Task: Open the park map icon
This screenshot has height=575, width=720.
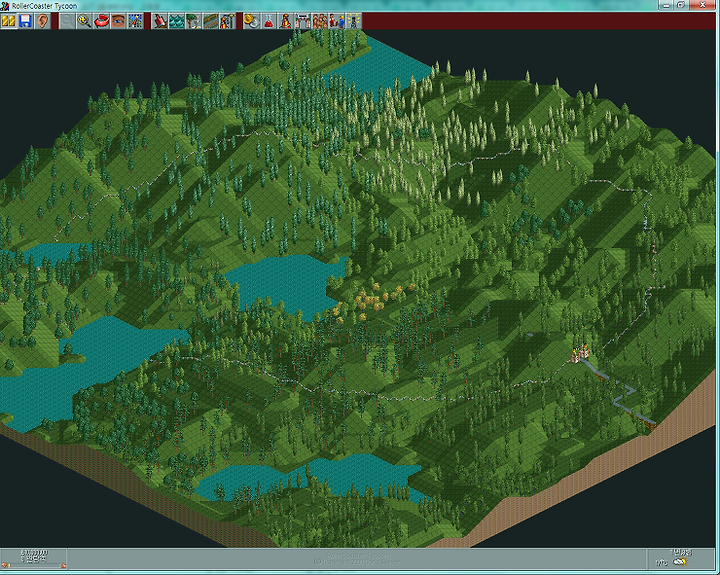Action: 135,21
